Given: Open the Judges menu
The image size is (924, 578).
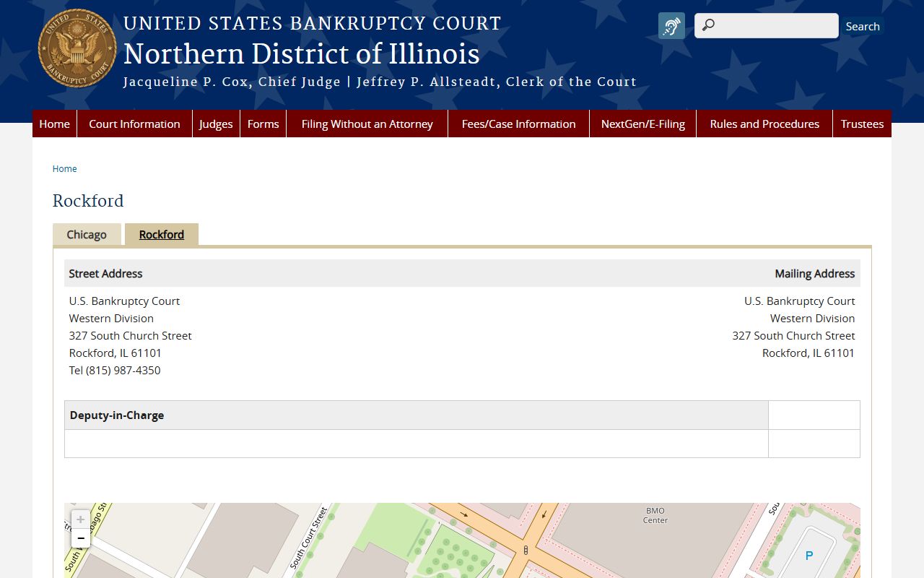Looking at the screenshot, I should pyautogui.click(x=216, y=124).
